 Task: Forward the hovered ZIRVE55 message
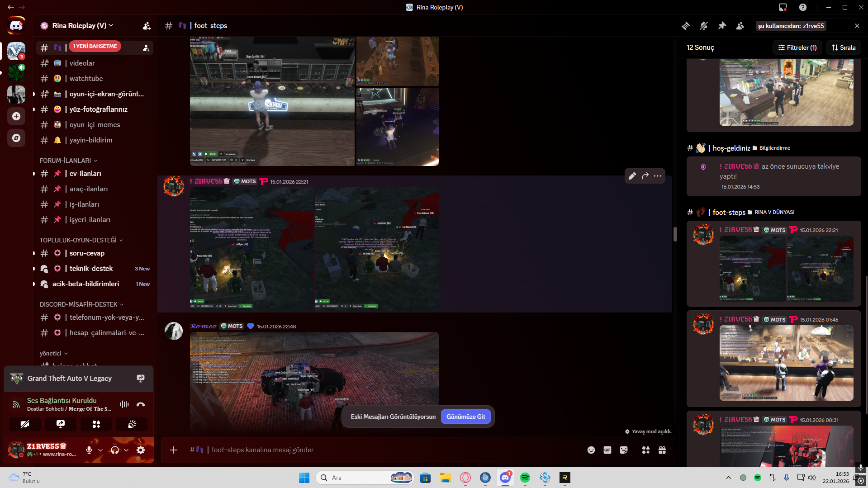(645, 176)
